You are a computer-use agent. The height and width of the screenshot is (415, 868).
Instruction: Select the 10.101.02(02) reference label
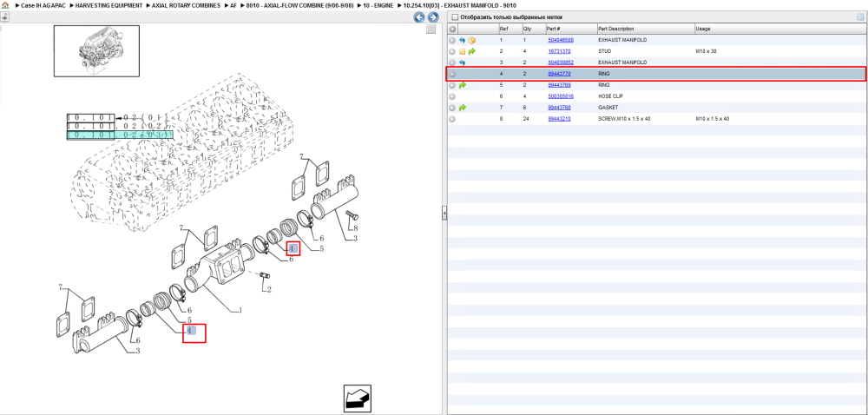point(119,126)
